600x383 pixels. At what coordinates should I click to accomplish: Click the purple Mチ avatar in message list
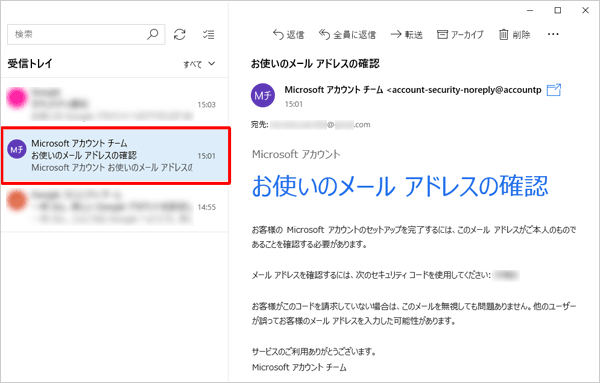coord(17,149)
